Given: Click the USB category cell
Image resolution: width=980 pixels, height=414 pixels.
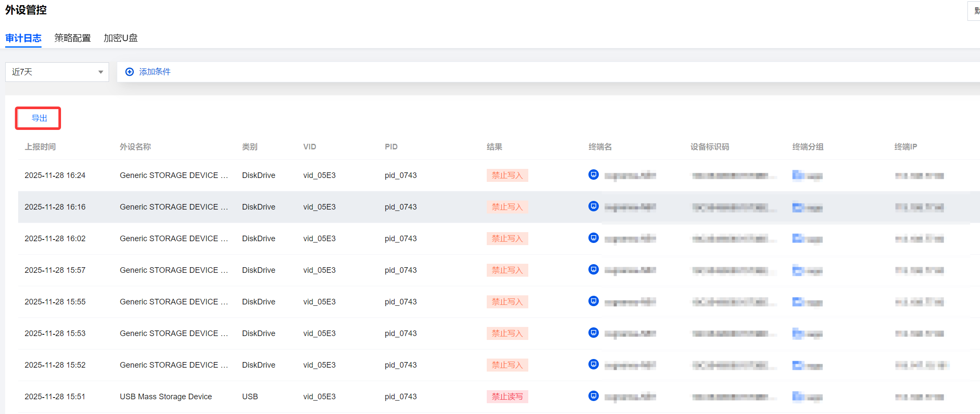Looking at the screenshot, I should (x=250, y=397).
